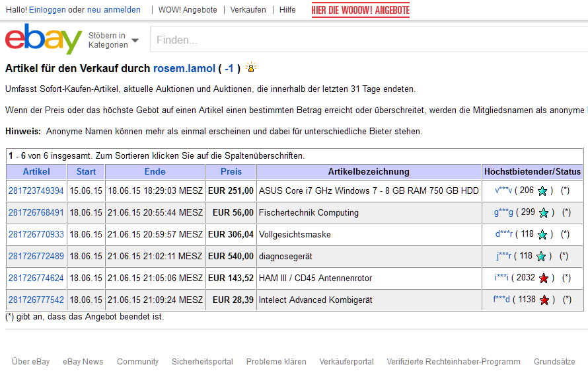
Task: Click the red star next to i***i
Action: 545,278
